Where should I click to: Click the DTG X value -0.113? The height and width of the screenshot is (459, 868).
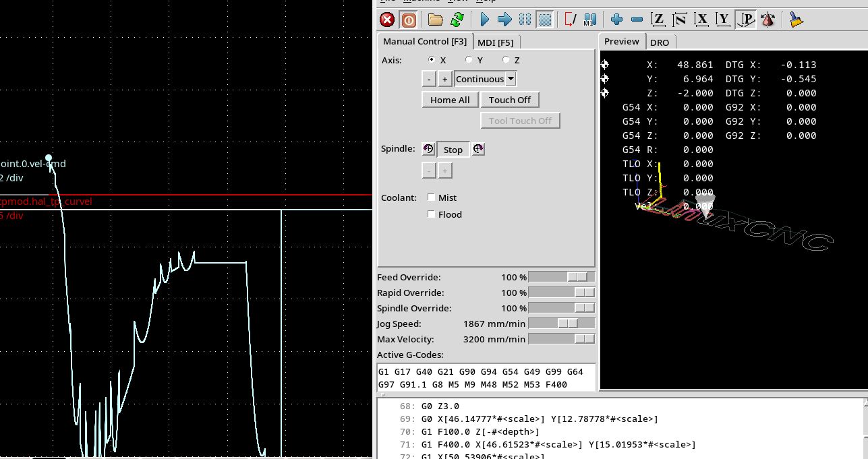(799, 65)
